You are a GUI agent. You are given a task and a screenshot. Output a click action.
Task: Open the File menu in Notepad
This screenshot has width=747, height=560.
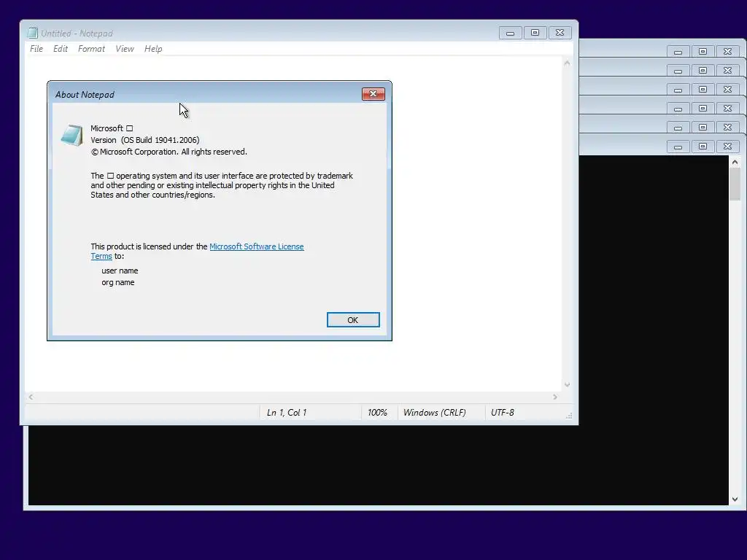tap(36, 49)
